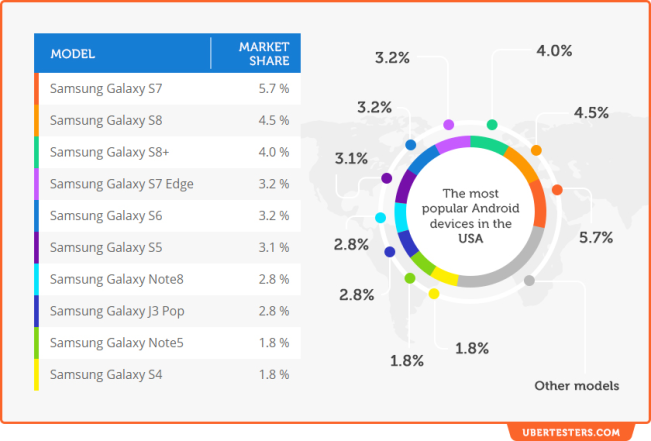The height and width of the screenshot is (441, 651).
Task: Select the dark purple 3.1% dot
Action: tap(387, 178)
